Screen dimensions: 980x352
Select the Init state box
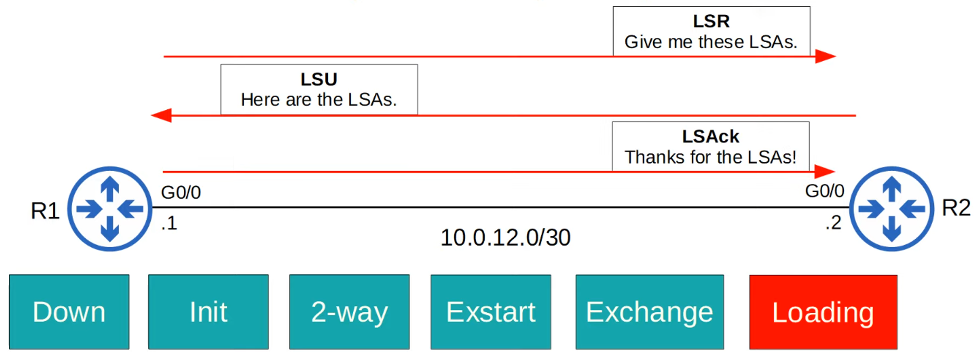(x=208, y=312)
